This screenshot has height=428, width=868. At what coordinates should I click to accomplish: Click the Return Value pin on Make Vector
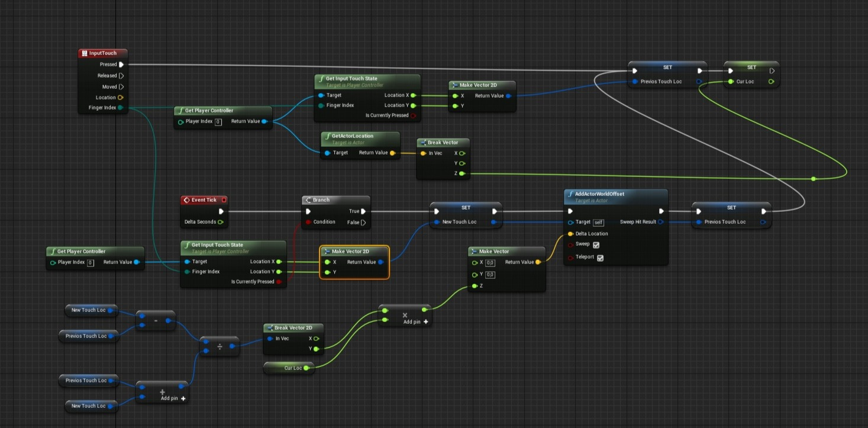538,262
